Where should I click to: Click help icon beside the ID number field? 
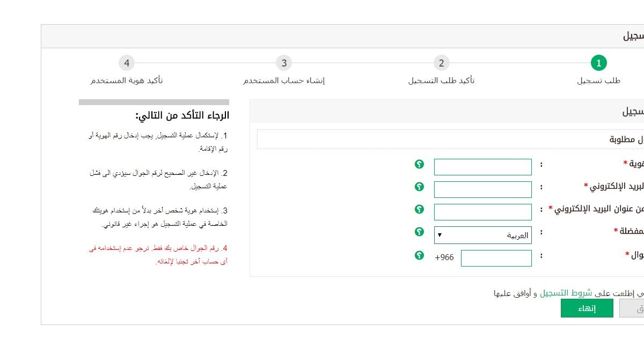click(420, 164)
